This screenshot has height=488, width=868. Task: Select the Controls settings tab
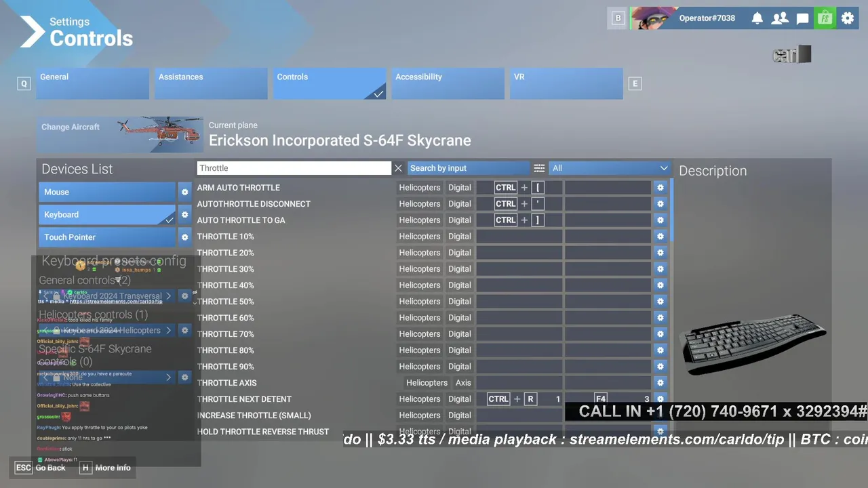click(x=330, y=83)
